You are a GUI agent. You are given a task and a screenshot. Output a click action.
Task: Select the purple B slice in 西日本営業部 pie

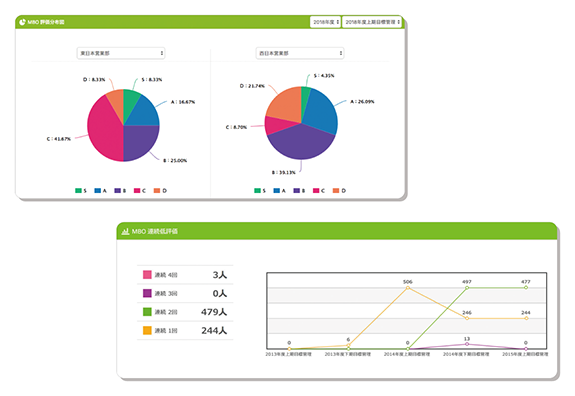(x=301, y=144)
